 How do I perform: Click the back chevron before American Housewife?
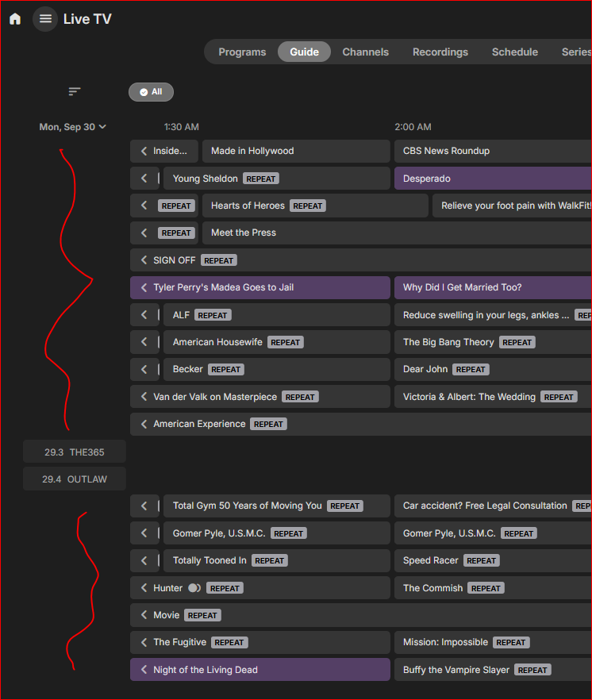pos(144,342)
